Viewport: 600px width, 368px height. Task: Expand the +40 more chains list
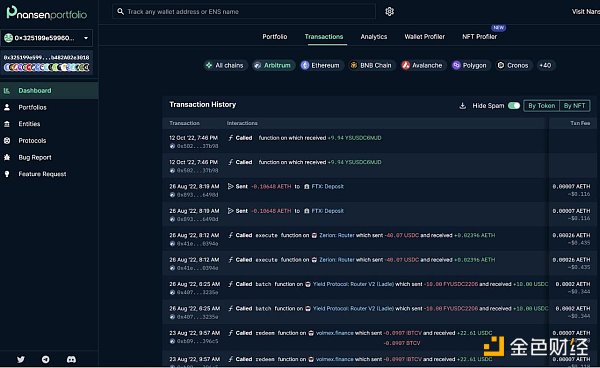click(545, 65)
